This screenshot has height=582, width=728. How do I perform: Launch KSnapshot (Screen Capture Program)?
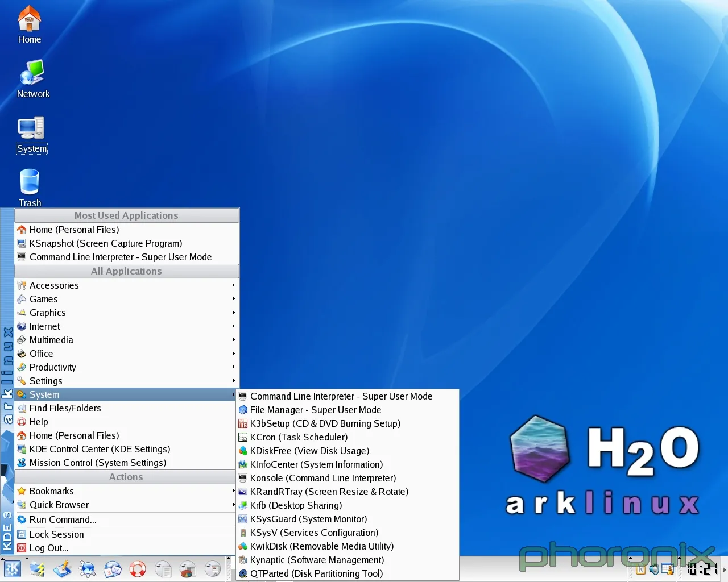coord(127,243)
